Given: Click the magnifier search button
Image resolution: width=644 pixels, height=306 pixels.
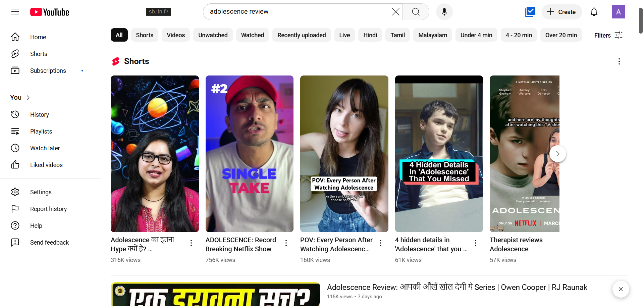Looking at the screenshot, I should click(416, 12).
